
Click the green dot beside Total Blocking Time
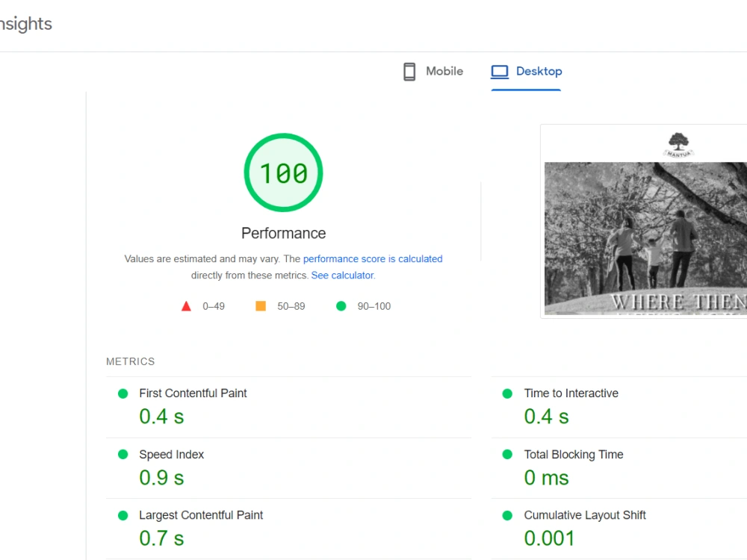[507, 454]
